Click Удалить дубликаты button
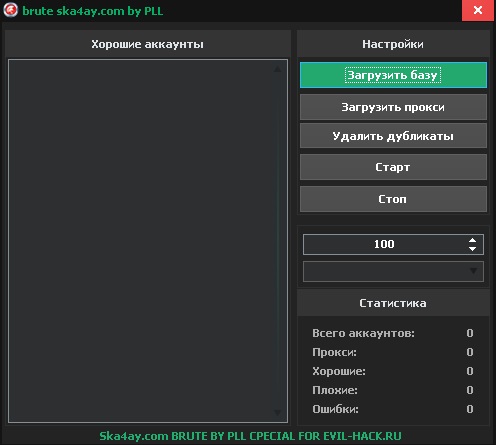 393,136
